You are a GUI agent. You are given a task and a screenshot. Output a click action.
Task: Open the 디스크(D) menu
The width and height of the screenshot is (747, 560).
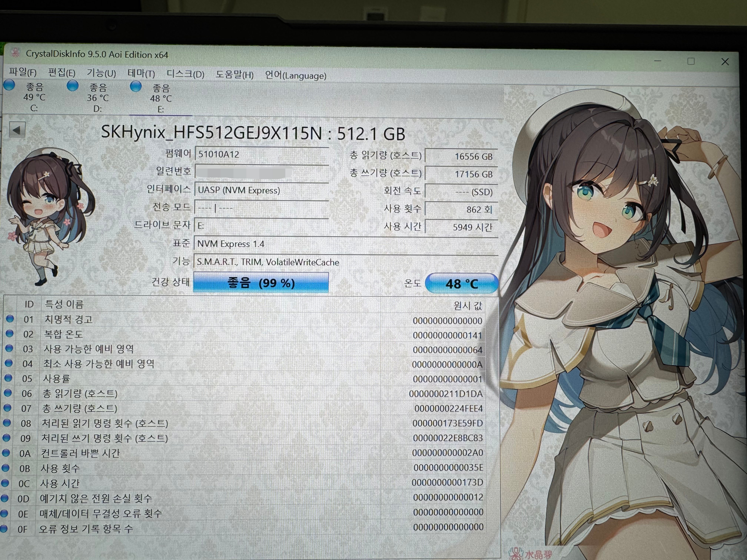pyautogui.click(x=185, y=74)
